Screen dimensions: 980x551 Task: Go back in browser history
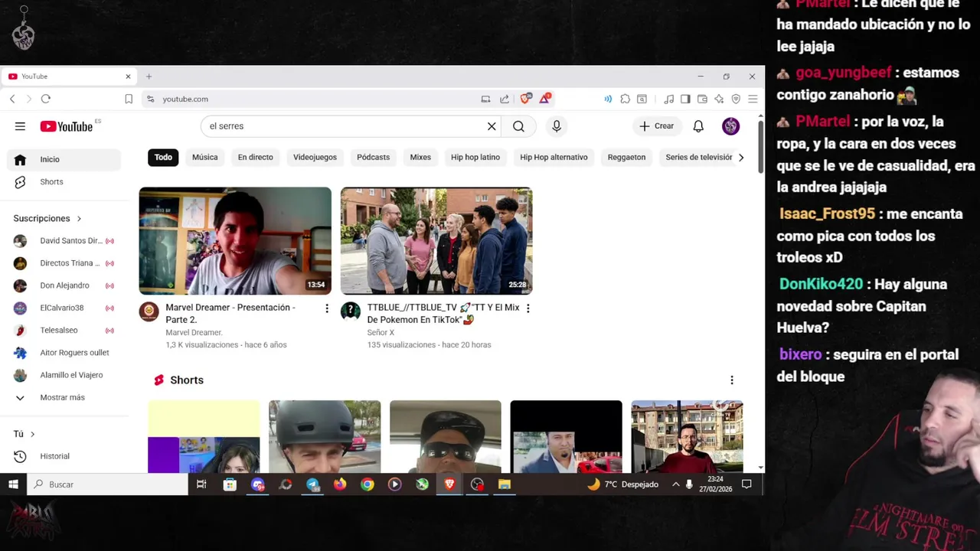pyautogui.click(x=12, y=99)
